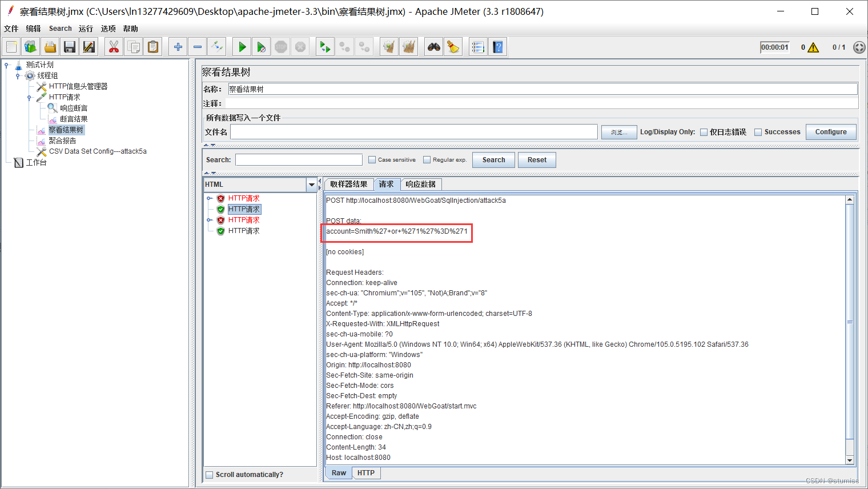Click the Search binoculars icon
This screenshot has height=489, width=868.
click(x=434, y=47)
